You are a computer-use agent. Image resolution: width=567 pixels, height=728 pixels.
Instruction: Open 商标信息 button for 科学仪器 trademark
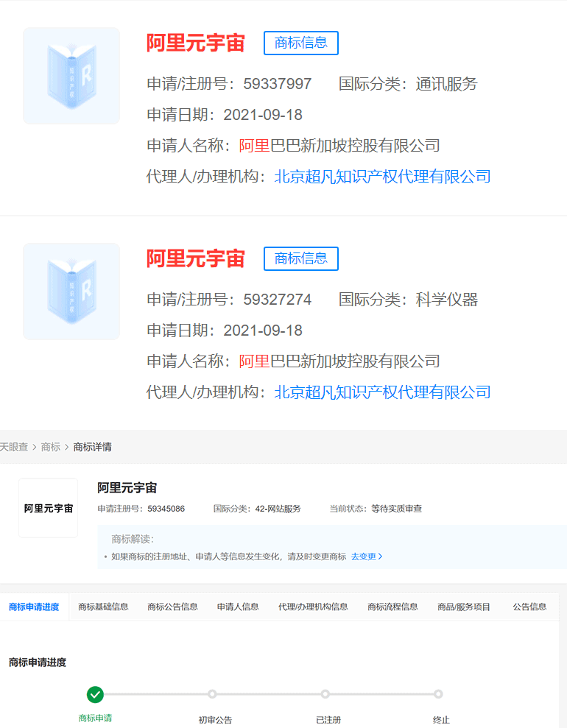(x=301, y=258)
